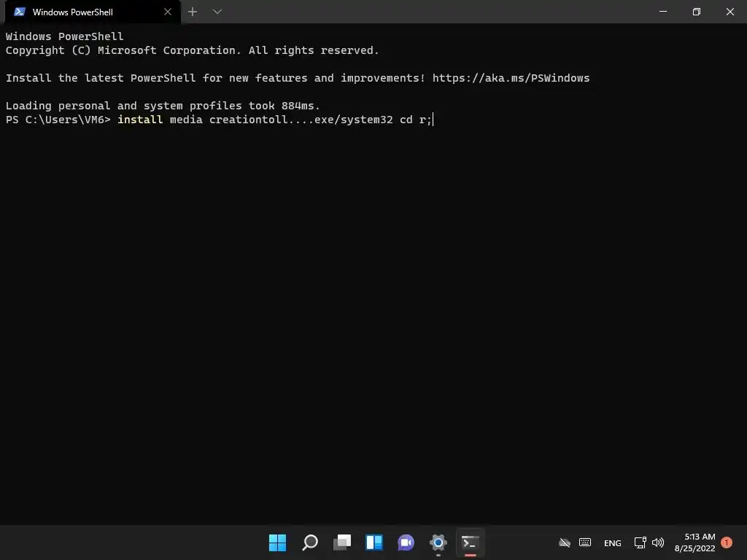Open a new terminal tab
The height and width of the screenshot is (560, 747).
(x=193, y=12)
